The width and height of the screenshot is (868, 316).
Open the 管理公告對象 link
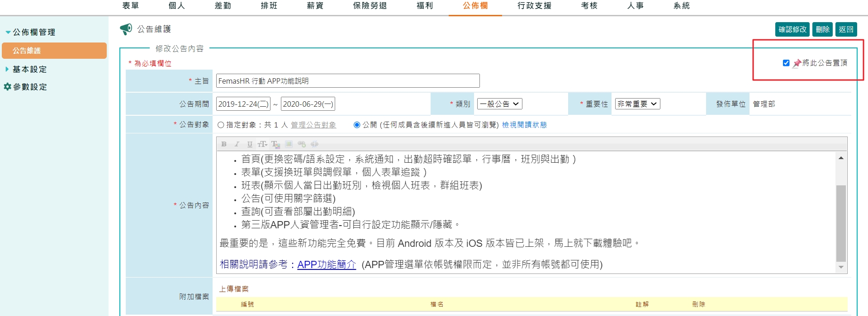coord(313,125)
